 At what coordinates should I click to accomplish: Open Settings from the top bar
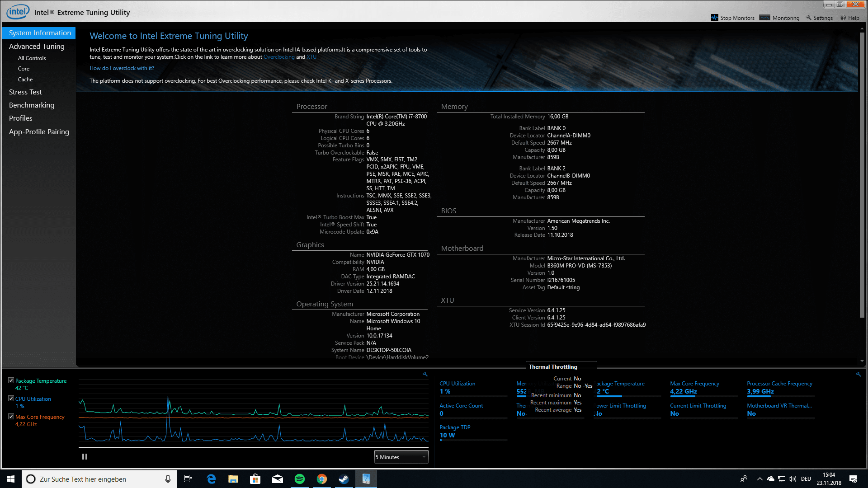click(x=822, y=18)
